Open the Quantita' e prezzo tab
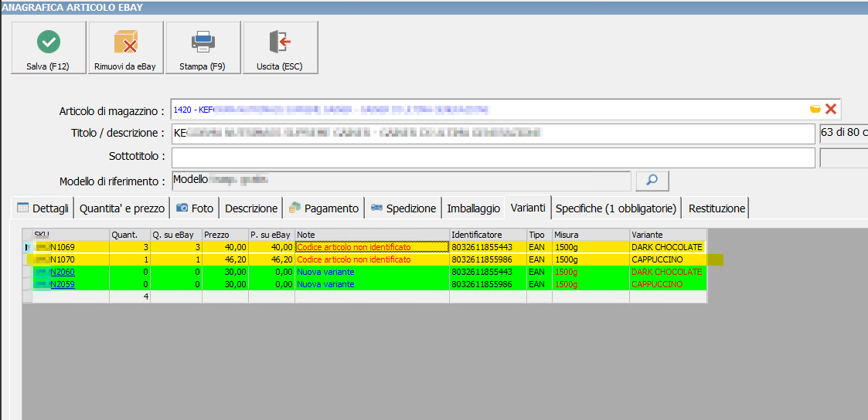Viewport: 868px width, 420px height. [122, 208]
